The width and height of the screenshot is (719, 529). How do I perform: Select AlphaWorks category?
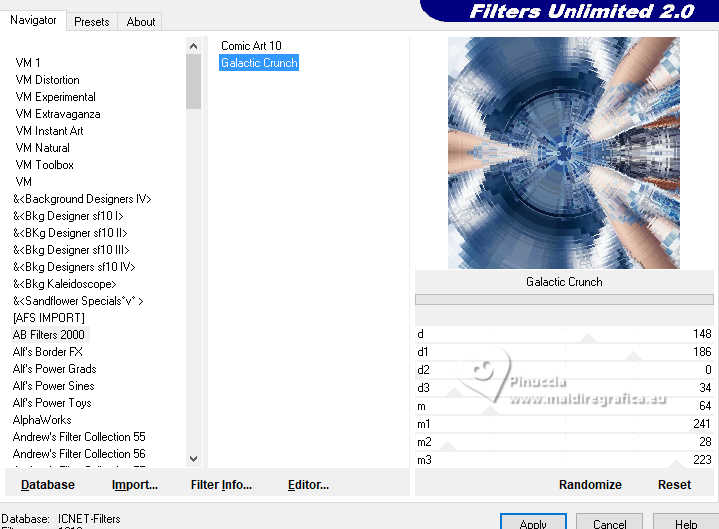click(x=42, y=419)
